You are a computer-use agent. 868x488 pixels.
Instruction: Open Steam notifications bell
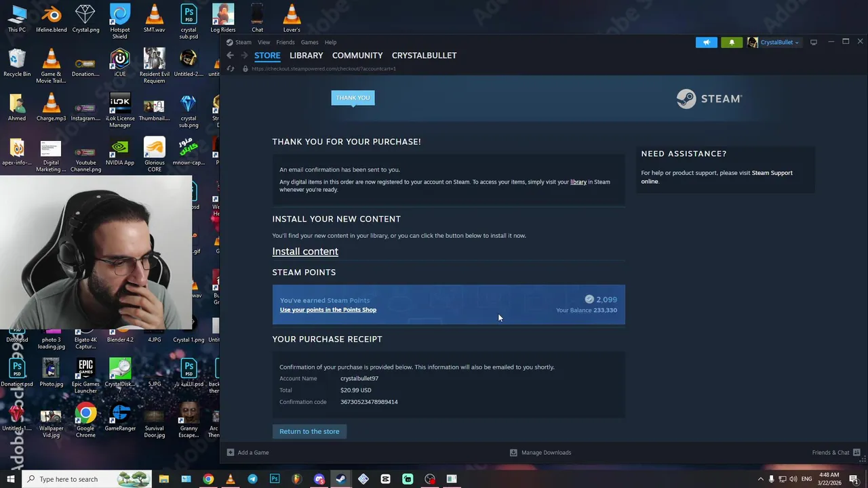[x=732, y=42]
